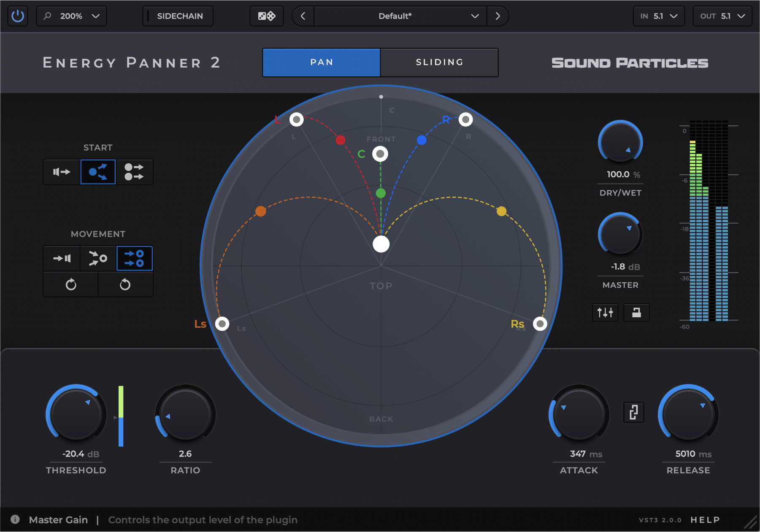Click the counter-clockwise rotation movement icon
Viewport: 760px width, 532px height.
click(125, 284)
